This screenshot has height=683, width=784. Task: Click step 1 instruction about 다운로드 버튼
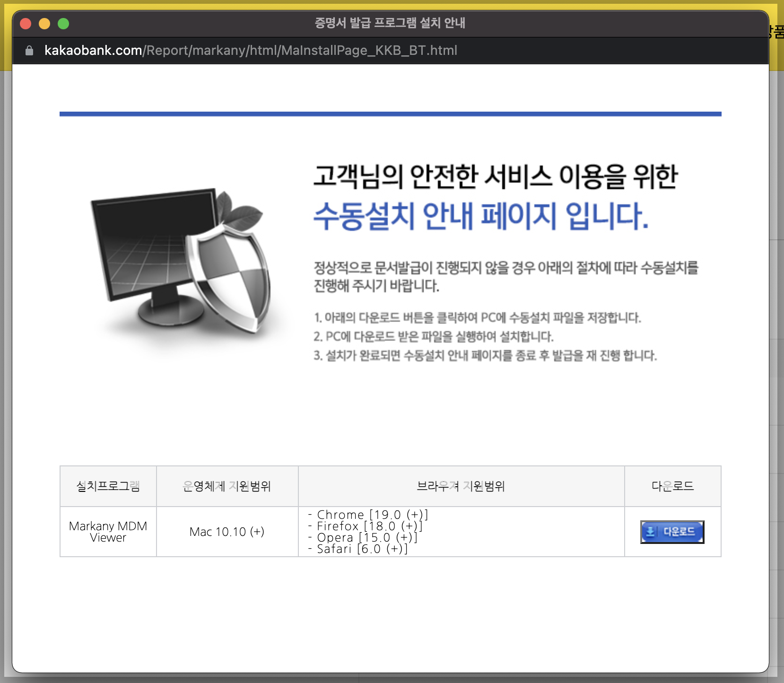click(x=477, y=317)
